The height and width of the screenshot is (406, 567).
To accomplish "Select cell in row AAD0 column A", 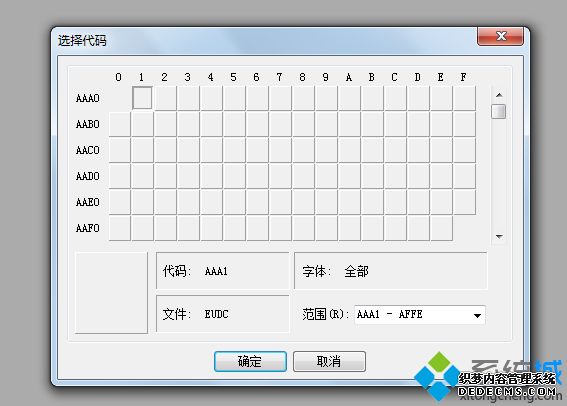I will (349, 176).
